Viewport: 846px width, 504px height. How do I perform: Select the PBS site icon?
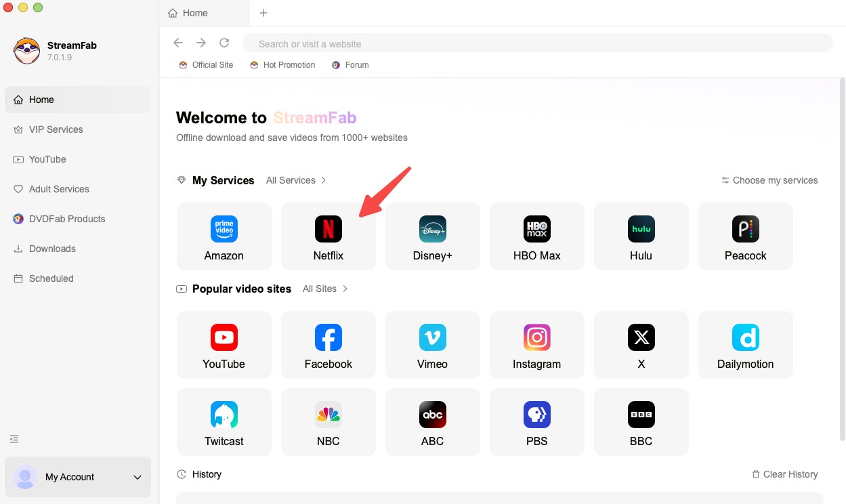(536, 421)
